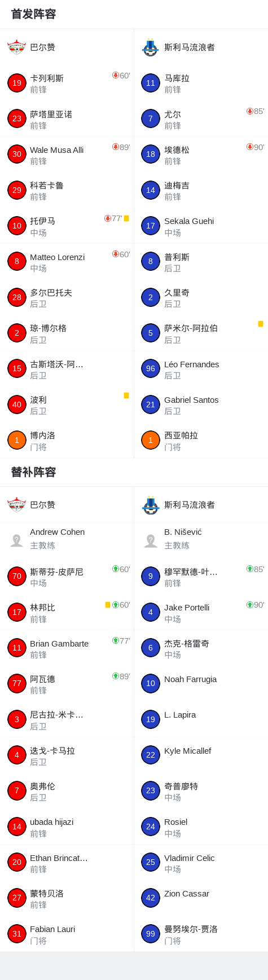This screenshot has height=980, width=268.
Task: Click the green substitution-on arrow for 阿瓦德
Action: point(116,676)
